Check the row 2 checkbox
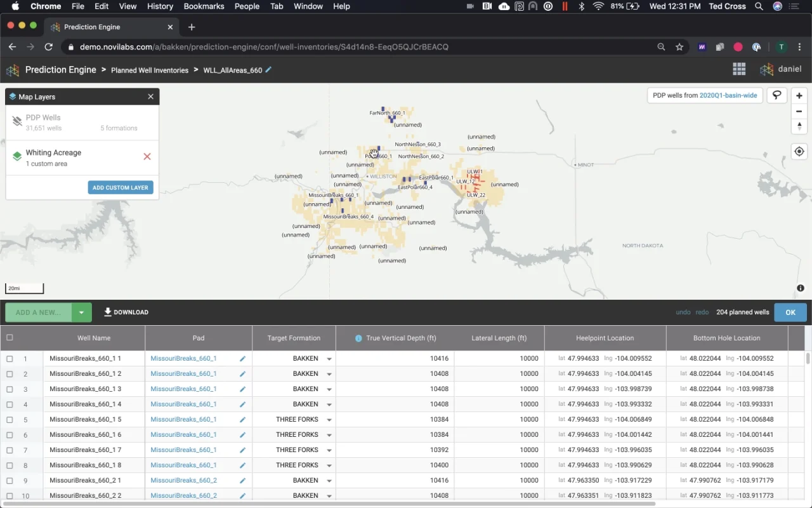This screenshot has height=508, width=812. pyautogui.click(x=10, y=374)
